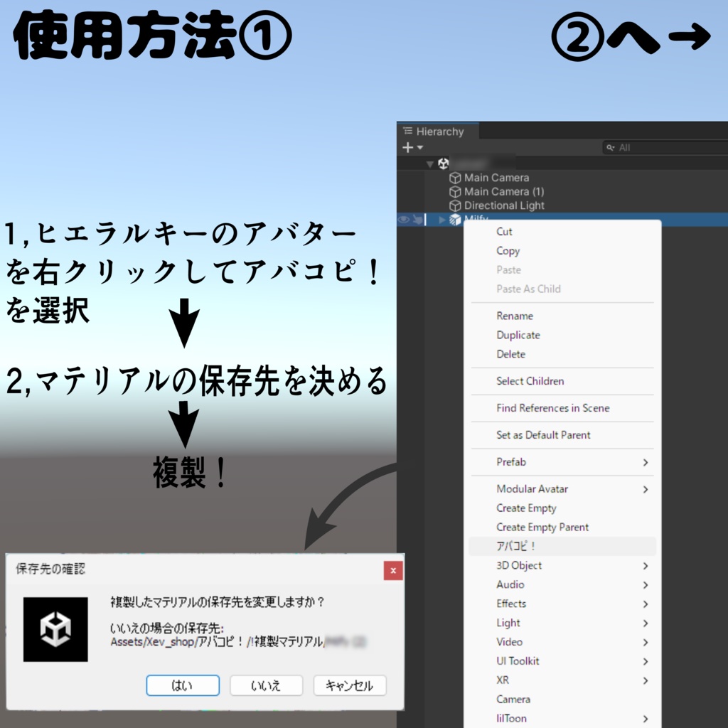Click the list icon left of the Hierarchy label
Screen dimensions: 728x728
coord(407,132)
